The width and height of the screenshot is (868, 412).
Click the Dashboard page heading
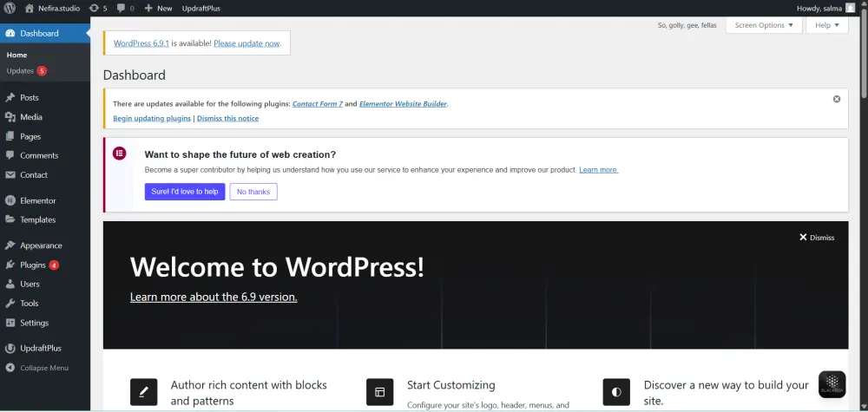(134, 75)
